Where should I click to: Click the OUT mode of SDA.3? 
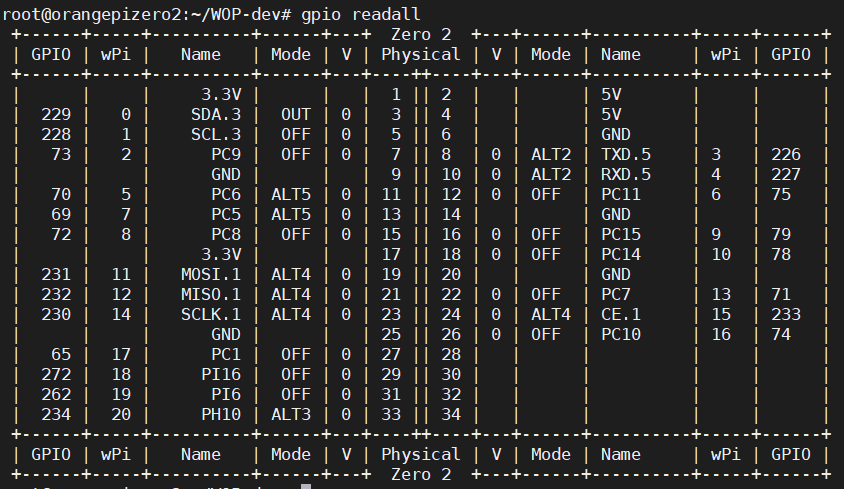(x=296, y=114)
